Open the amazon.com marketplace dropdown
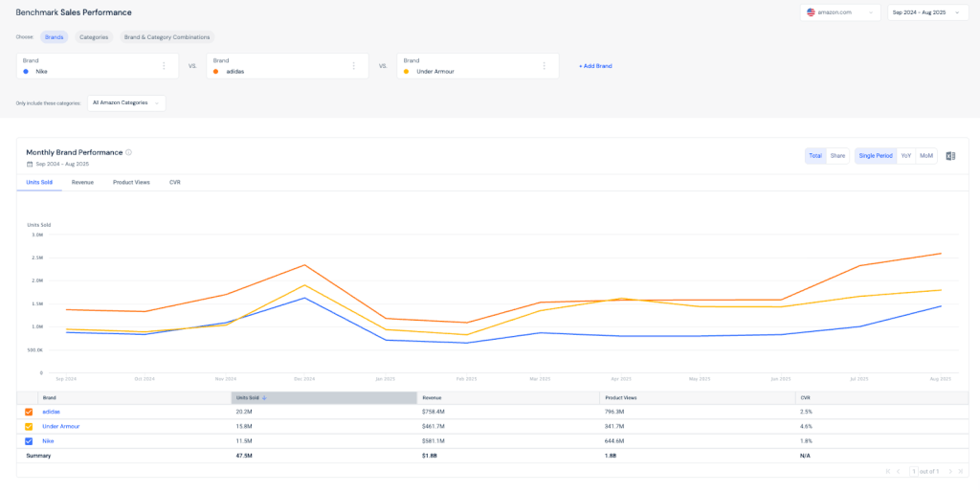The height and width of the screenshot is (493, 980). [x=841, y=12]
